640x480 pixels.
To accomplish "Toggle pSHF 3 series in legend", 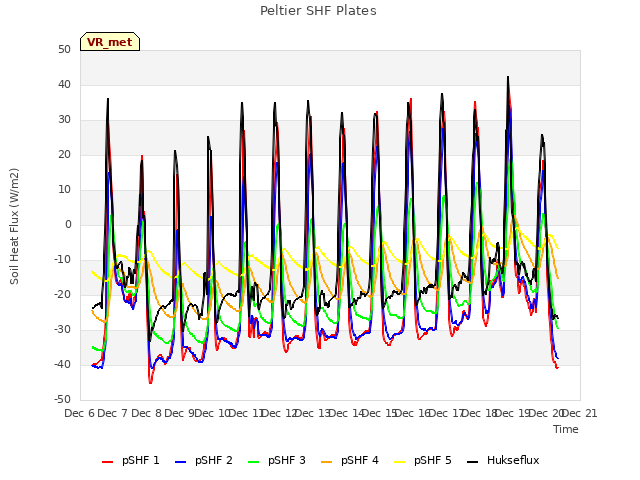I will 277,460.
